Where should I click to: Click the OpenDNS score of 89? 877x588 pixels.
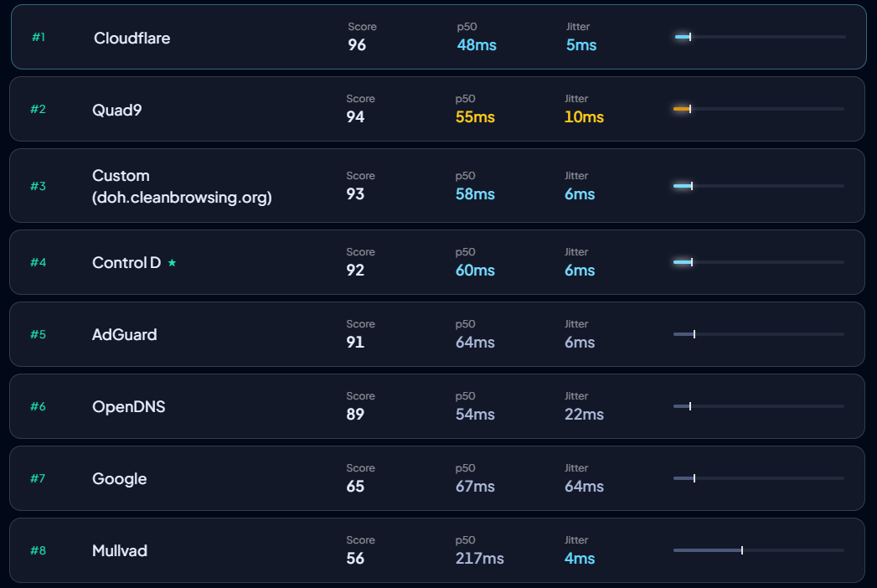coord(355,414)
